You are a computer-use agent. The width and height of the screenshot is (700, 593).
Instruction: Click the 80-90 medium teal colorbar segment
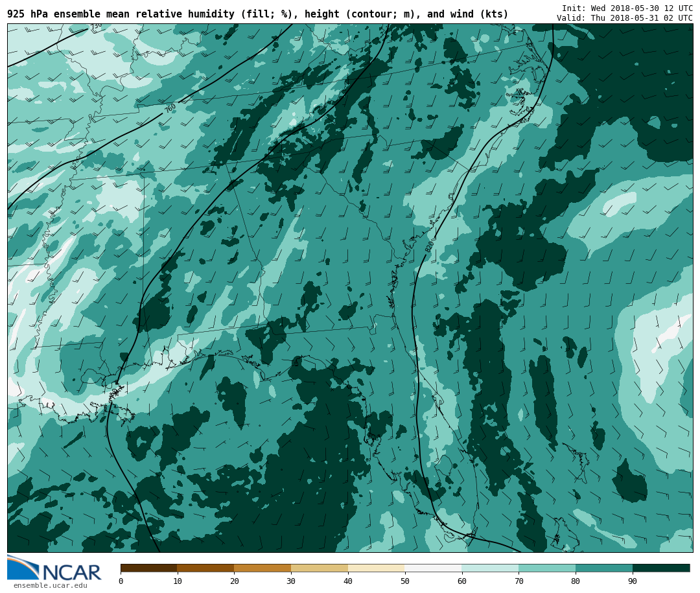pyautogui.click(x=604, y=568)
